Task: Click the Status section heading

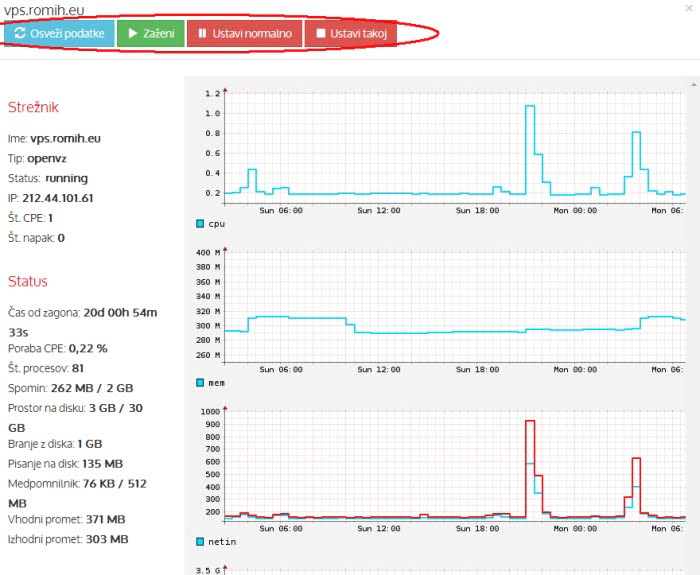Action: (x=28, y=281)
